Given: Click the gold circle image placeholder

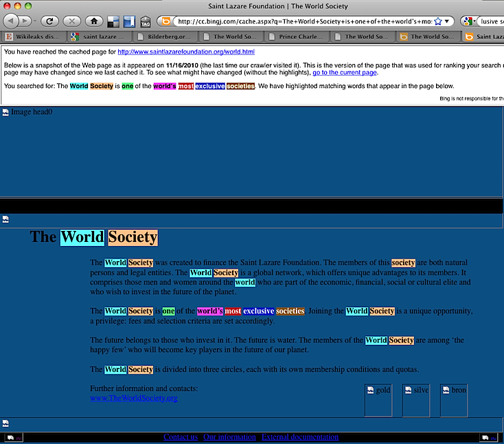Looking at the screenshot, I should pos(378,400).
